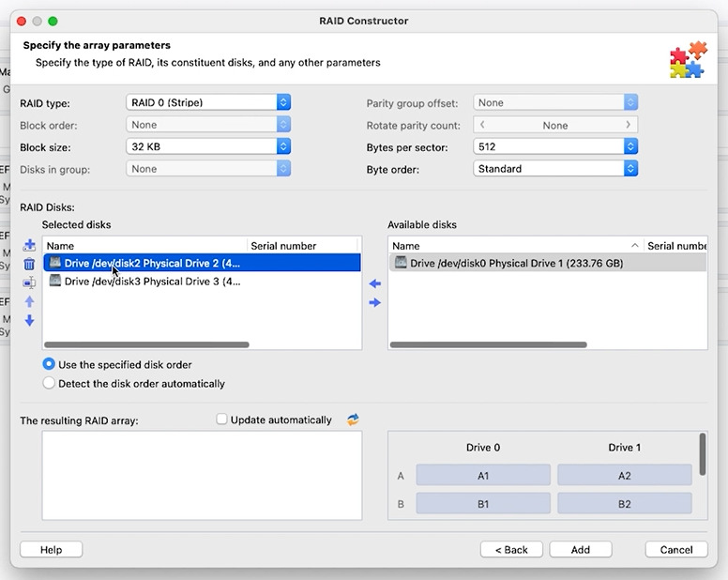Viewport: 728px width, 580px height.
Task: Click the < Back button
Action: tap(511, 549)
